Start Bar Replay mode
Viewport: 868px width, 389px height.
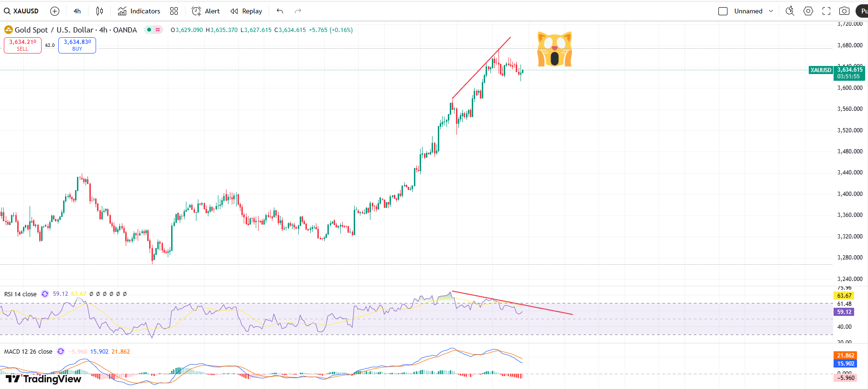pos(246,11)
